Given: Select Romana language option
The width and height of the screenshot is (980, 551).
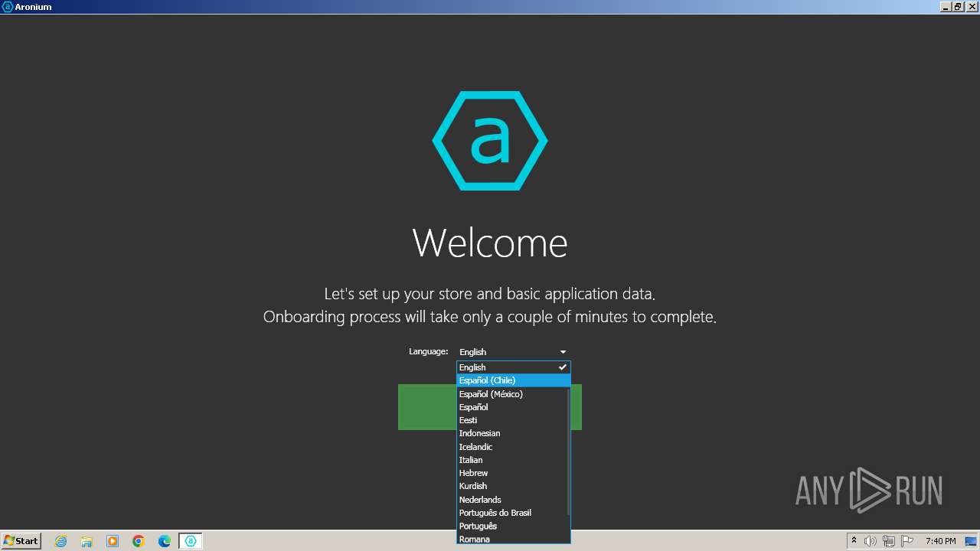Looking at the screenshot, I should click(513, 539).
